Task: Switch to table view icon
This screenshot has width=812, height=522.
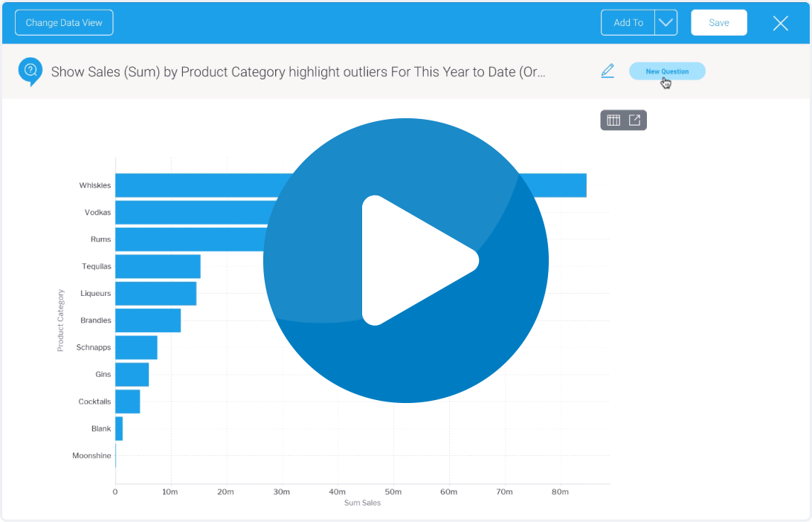Action: (x=613, y=120)
